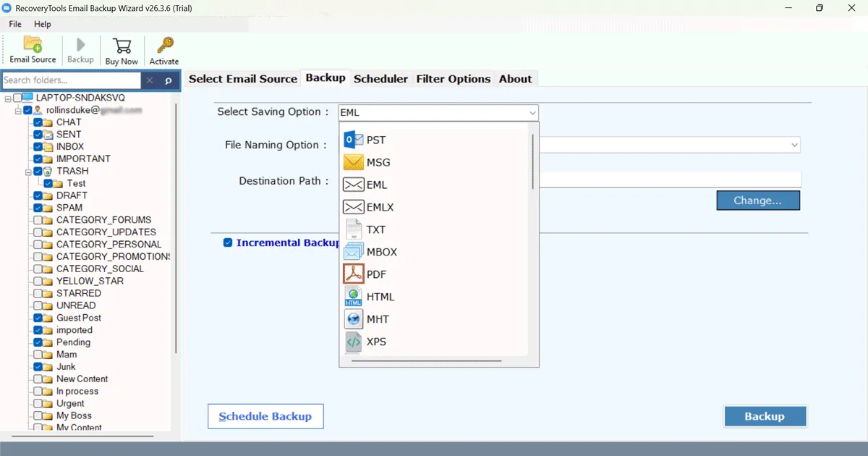The height and width of the screenshot is (456, 868).
Task: Click the My Boss folder icon
Action: [48, 416]
